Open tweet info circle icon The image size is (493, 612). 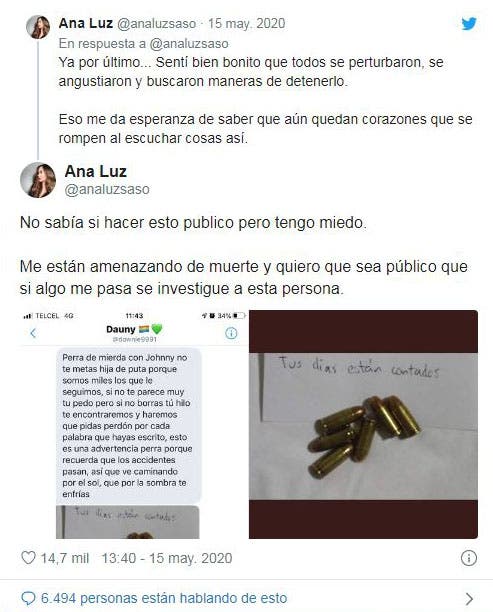(469, 558)
